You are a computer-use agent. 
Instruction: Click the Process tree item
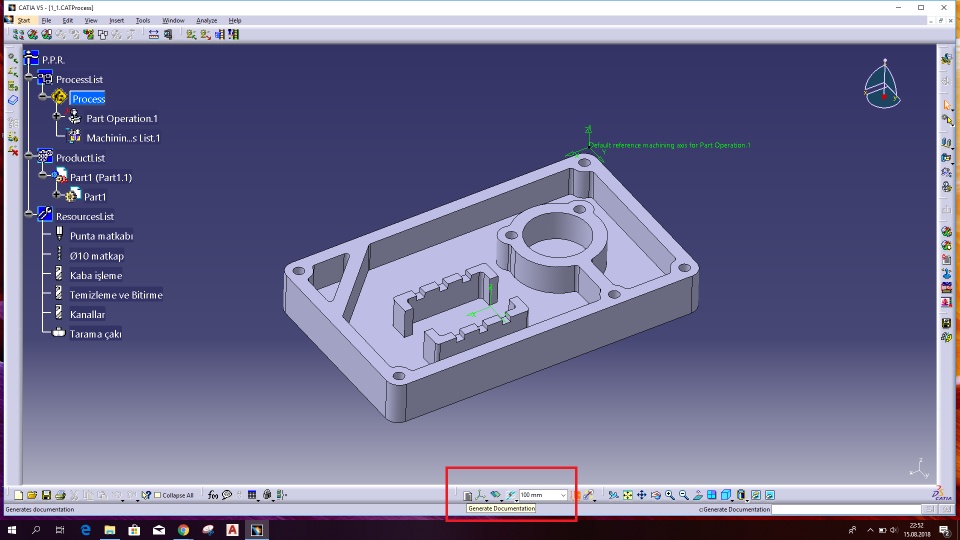pyautogui.click(x=88, y=99)
